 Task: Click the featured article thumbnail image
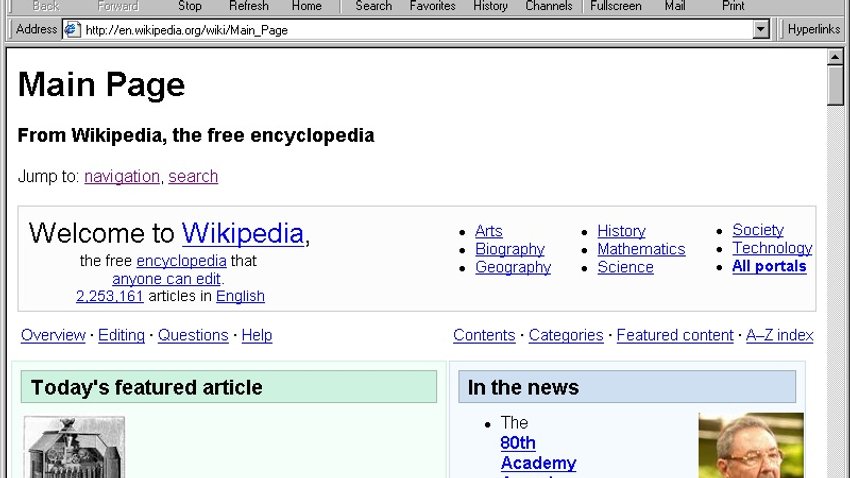click(x=74, y=447)
